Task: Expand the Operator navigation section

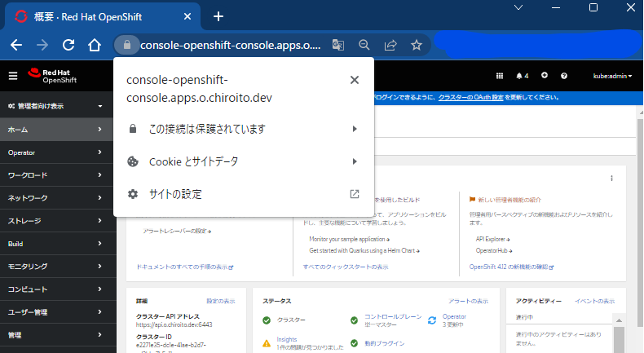Action: pyautogui.click(x=56, y=152)
